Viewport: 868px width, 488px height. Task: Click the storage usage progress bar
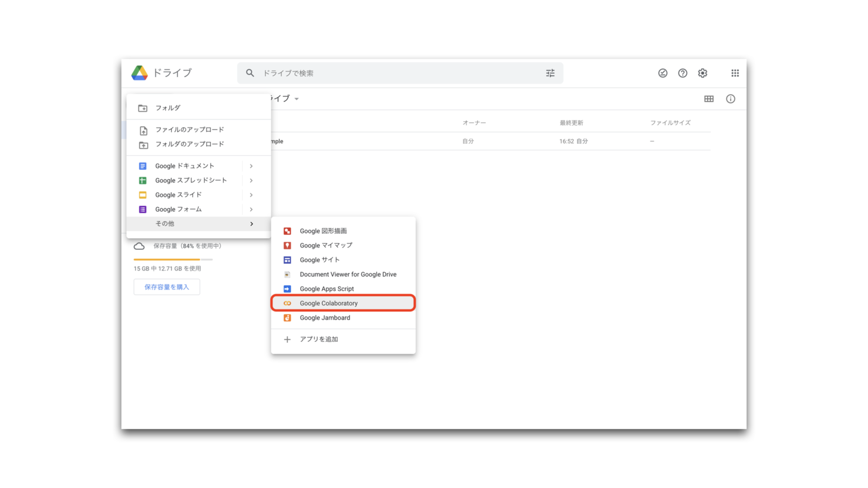tap(173, 259)
